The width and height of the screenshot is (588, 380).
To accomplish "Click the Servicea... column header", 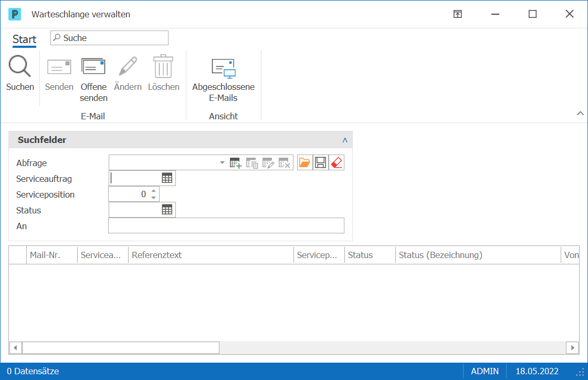I will (x=103, y=255).
